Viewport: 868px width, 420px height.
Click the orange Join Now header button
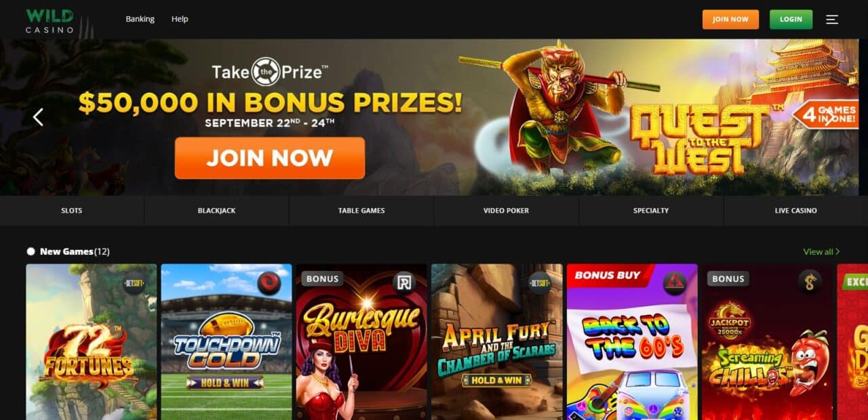click(x=730, y=19)
